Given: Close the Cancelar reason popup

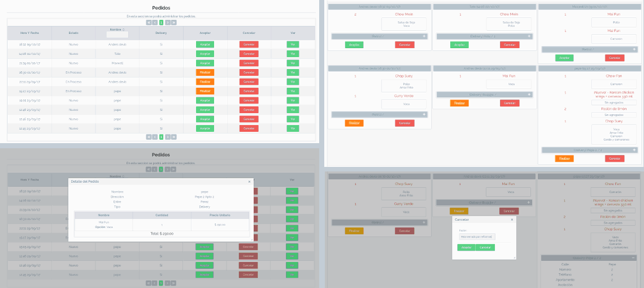Looking at the screenshot, I should pos(512,219).
